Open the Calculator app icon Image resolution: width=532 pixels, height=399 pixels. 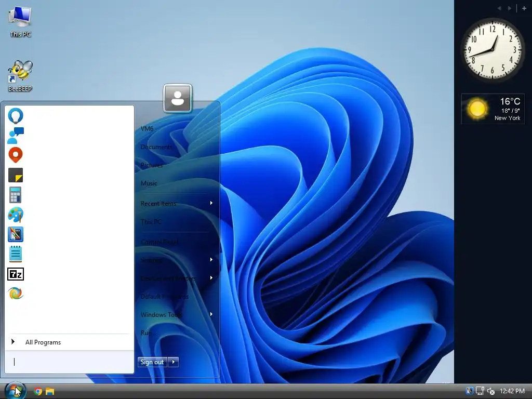pyautogui.click(x=16, y=195)
